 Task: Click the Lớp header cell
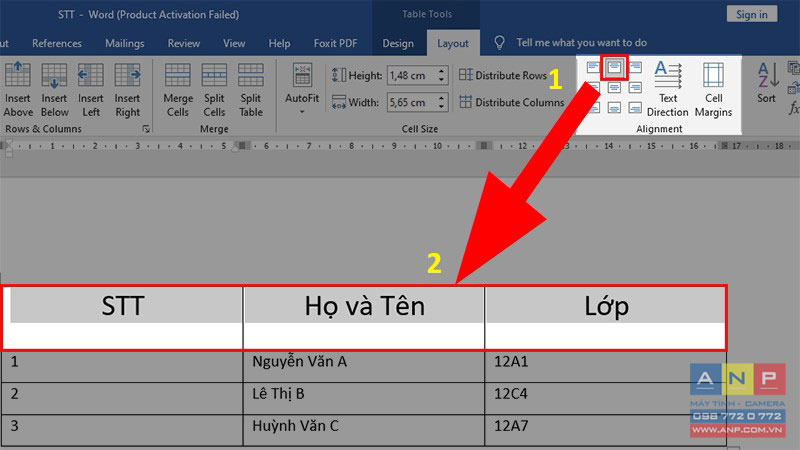coord(606,318)
